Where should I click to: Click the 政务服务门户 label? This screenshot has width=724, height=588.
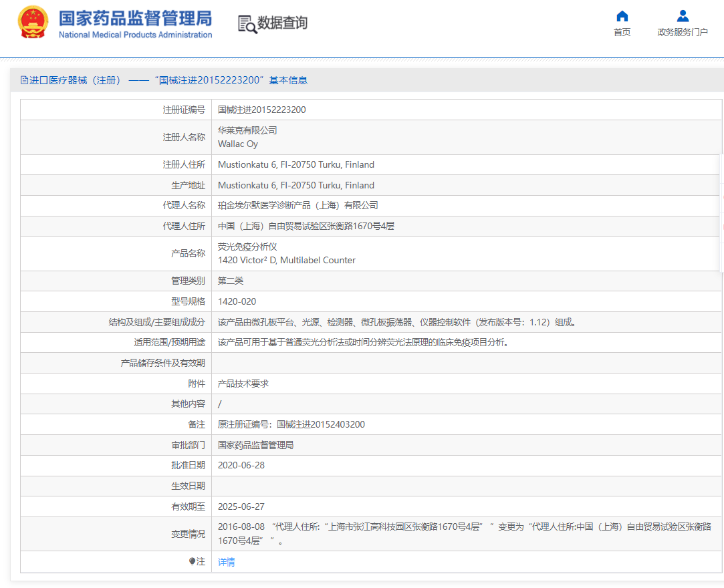[x=683, y=32]
